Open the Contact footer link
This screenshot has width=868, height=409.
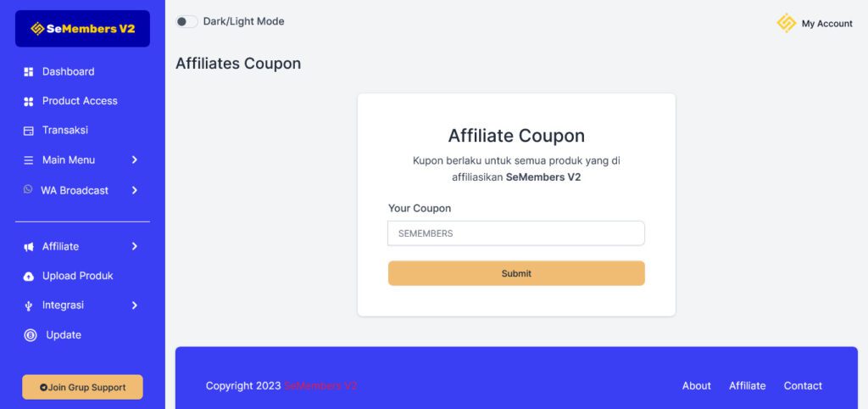(x=803, y=386)
